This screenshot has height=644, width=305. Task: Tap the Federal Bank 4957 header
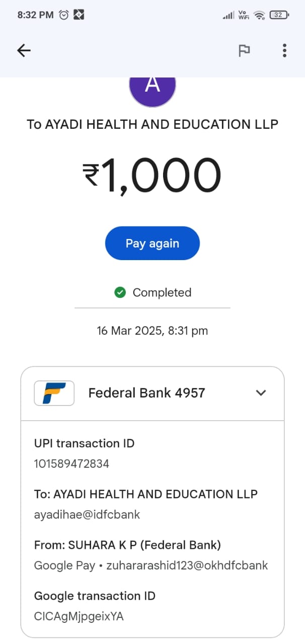[146, 393]
